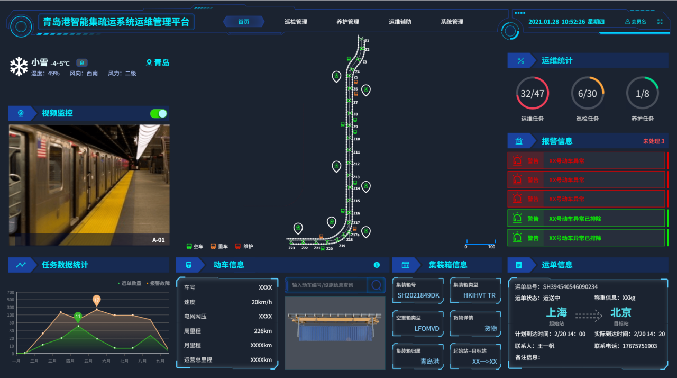Select the orange peak marker on chart
The image size is (677, 378).
[97, 299]
